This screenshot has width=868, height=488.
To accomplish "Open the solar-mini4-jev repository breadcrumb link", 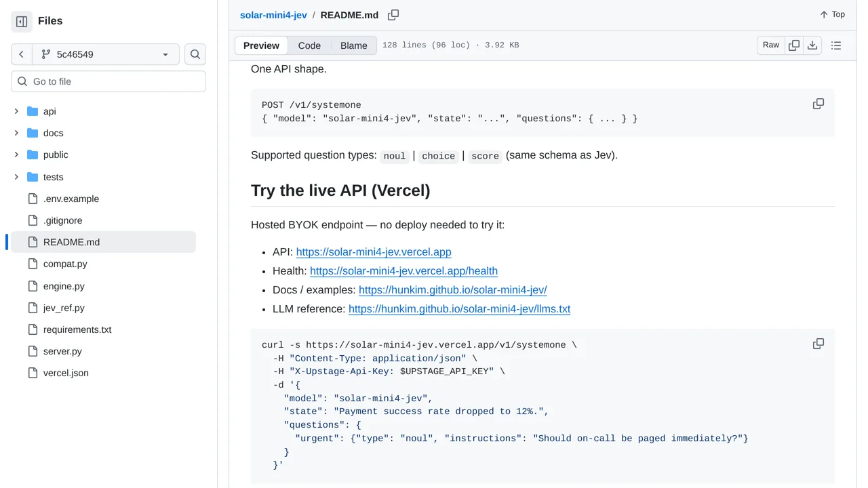I will [273, 15].
